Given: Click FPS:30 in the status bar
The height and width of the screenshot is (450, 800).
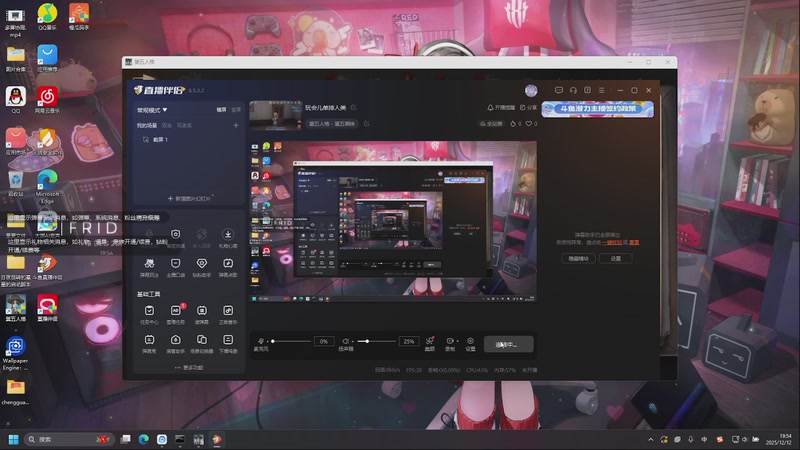Looking at the screenshot, I should click(x=414, y=370).
